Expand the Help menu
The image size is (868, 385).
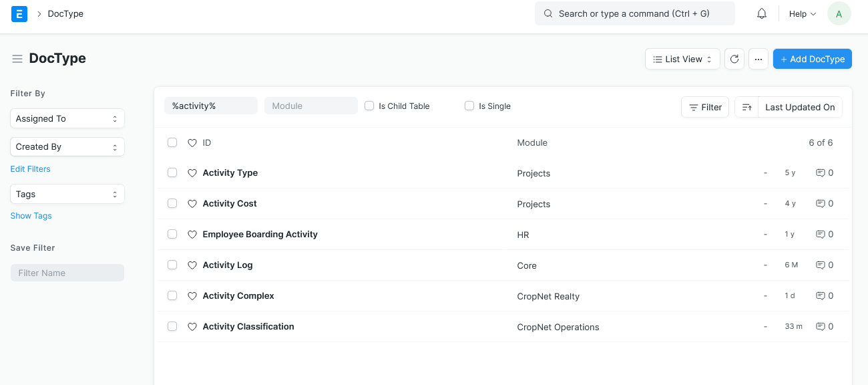pyautogui.click(x=803, y=13)
